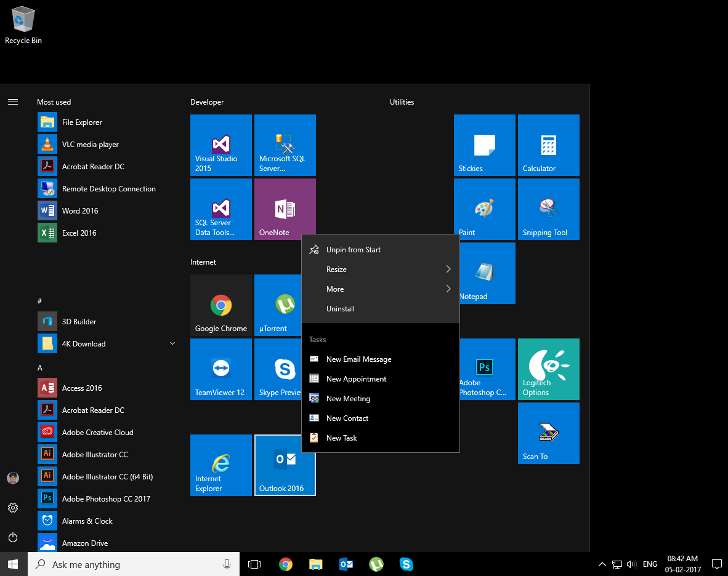Click the # letter header in app list
The image size is (728, 576).
point(39,301)
